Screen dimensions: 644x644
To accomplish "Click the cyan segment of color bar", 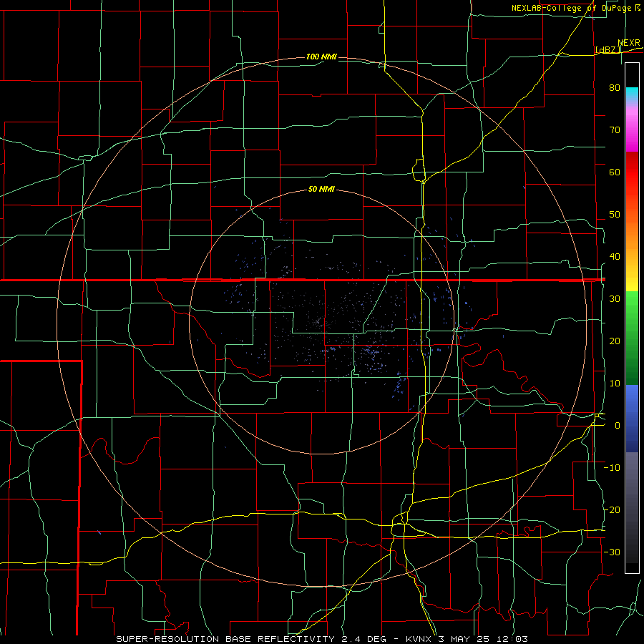I will point(632,92).
